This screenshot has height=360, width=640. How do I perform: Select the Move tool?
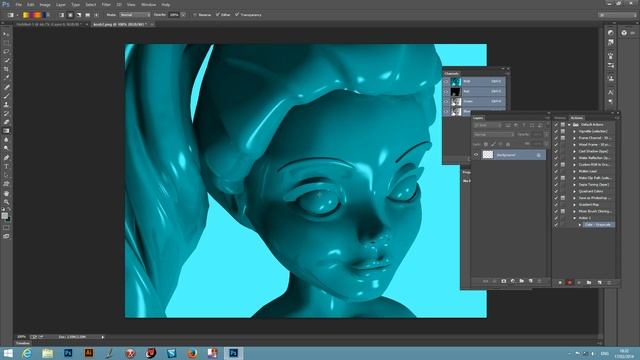(x=6, y=34)
